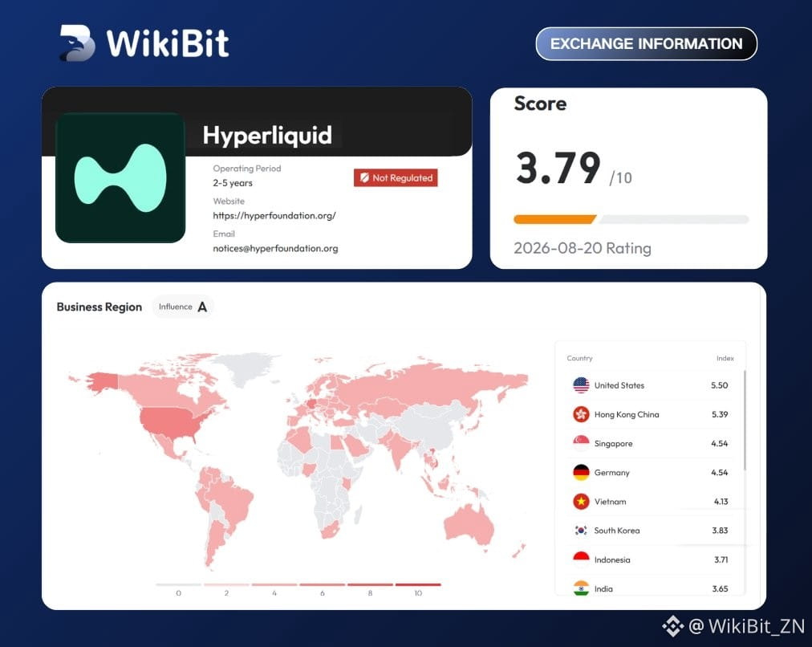Select the Singapore country label
Screen dimensions: 812x647
coord(613,444)
